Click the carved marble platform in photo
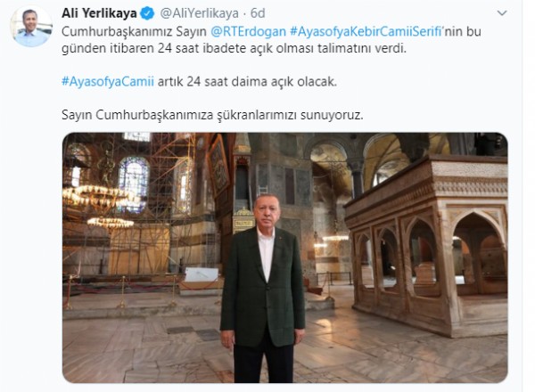Viewport: 535px width, 392px height. click(x=426, y=245)
